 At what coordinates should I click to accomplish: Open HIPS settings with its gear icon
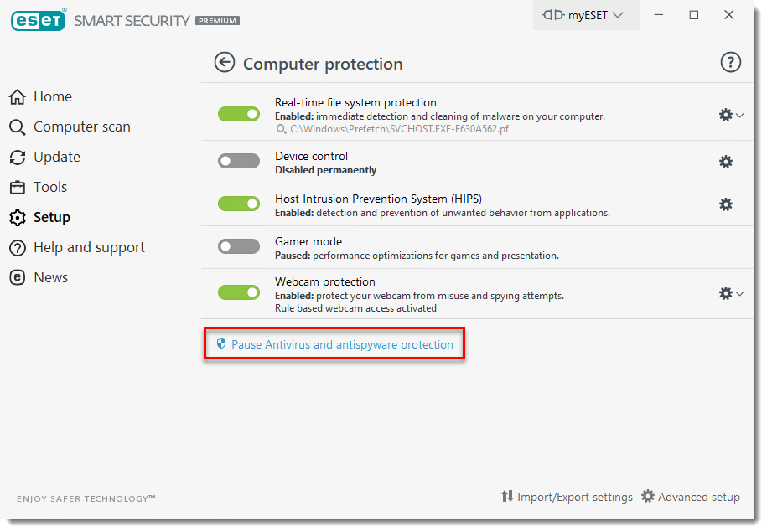point(725,204)
